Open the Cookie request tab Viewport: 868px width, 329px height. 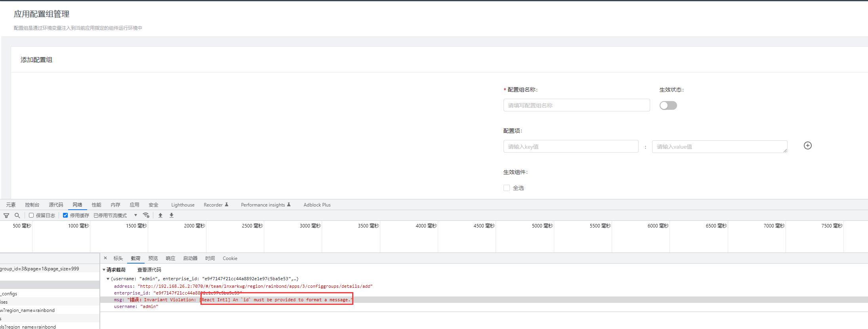click(x=230, y=258)
